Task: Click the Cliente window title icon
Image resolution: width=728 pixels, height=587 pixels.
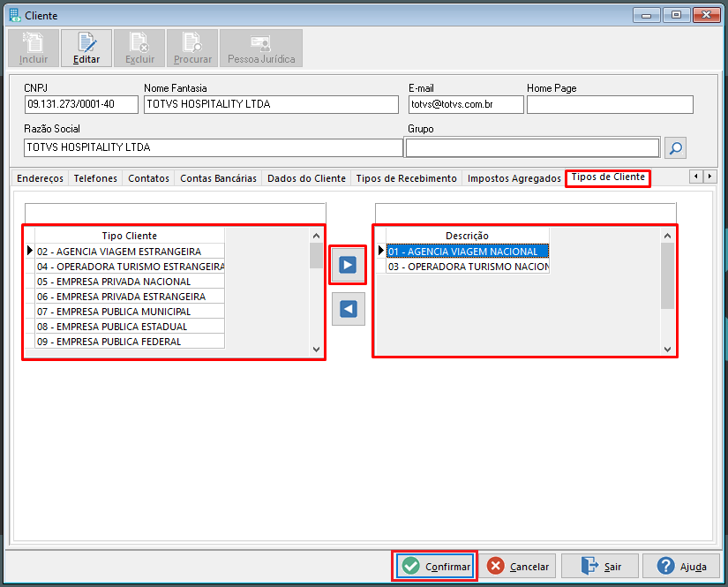Action: (x=15, y=15)
